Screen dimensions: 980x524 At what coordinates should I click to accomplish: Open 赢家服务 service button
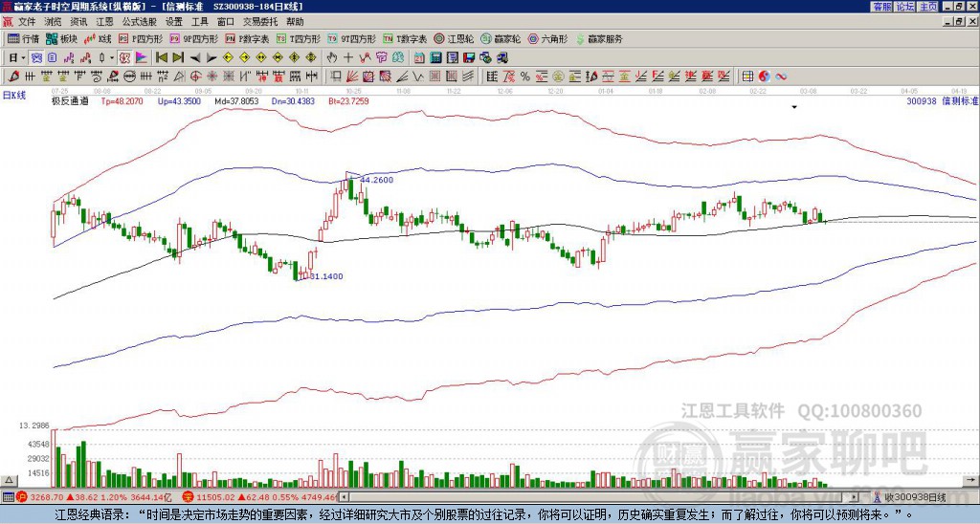point(599,38)
